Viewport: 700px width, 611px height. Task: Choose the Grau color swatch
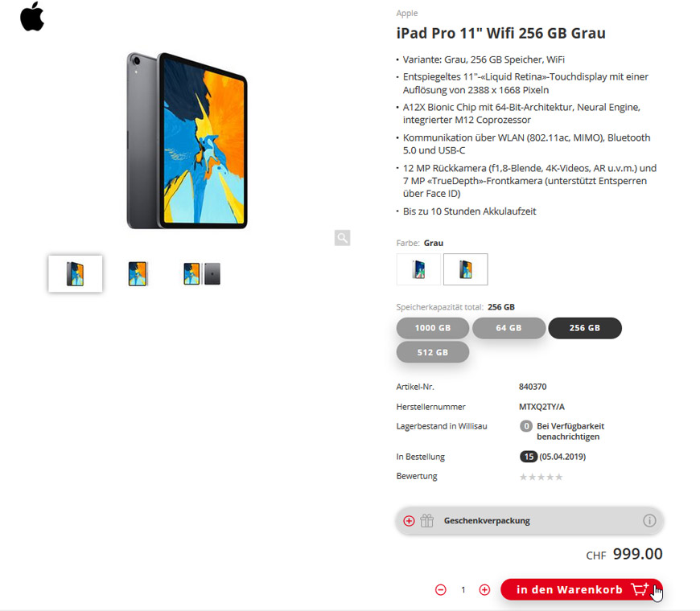(465, 269)
